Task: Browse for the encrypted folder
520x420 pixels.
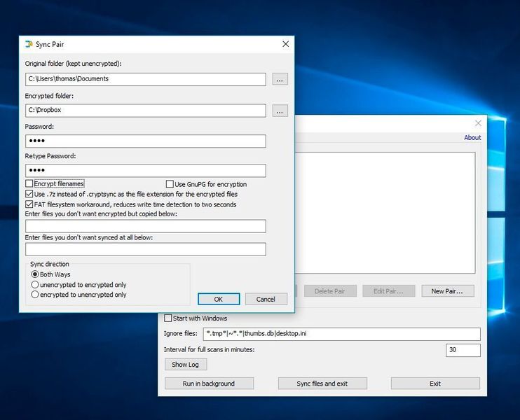Action: click(x=280, y=111)
